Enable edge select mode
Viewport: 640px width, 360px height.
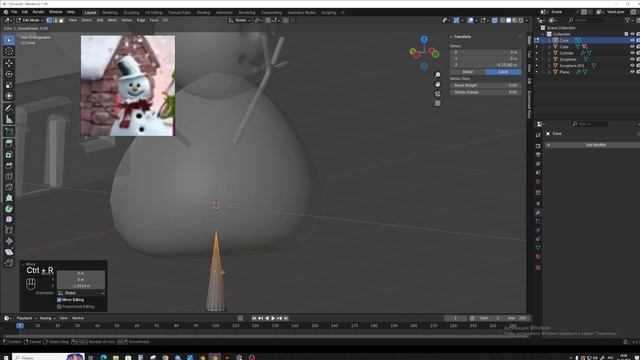(56, 20)
